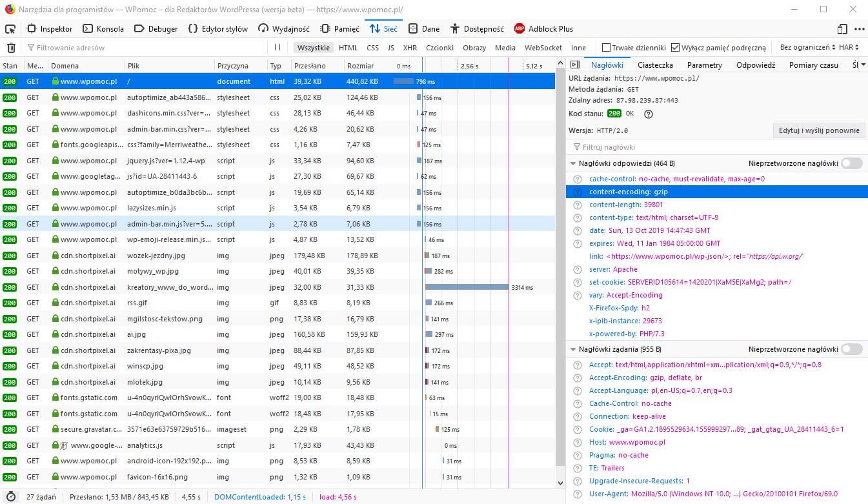Toggle raw response headers switch
This screenshot has width=868, height=504.
point(852,164)
